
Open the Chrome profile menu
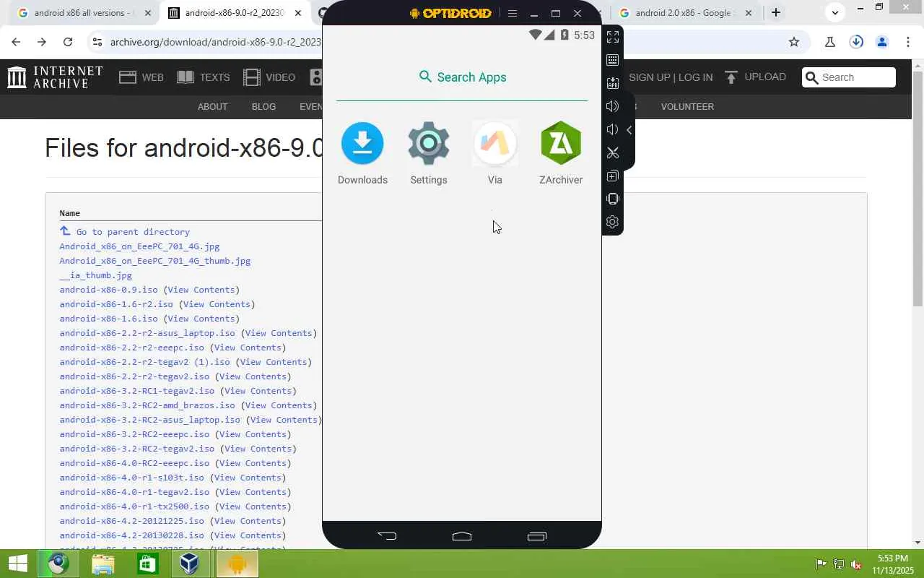(x=882, y=42)
